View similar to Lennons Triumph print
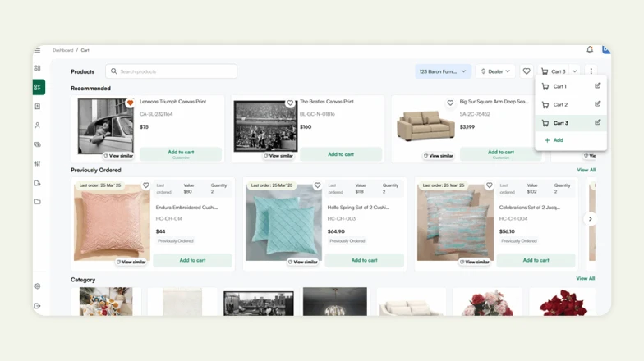Image resolution: width=644 pixels, height=361 pixels. coord(118,156)
